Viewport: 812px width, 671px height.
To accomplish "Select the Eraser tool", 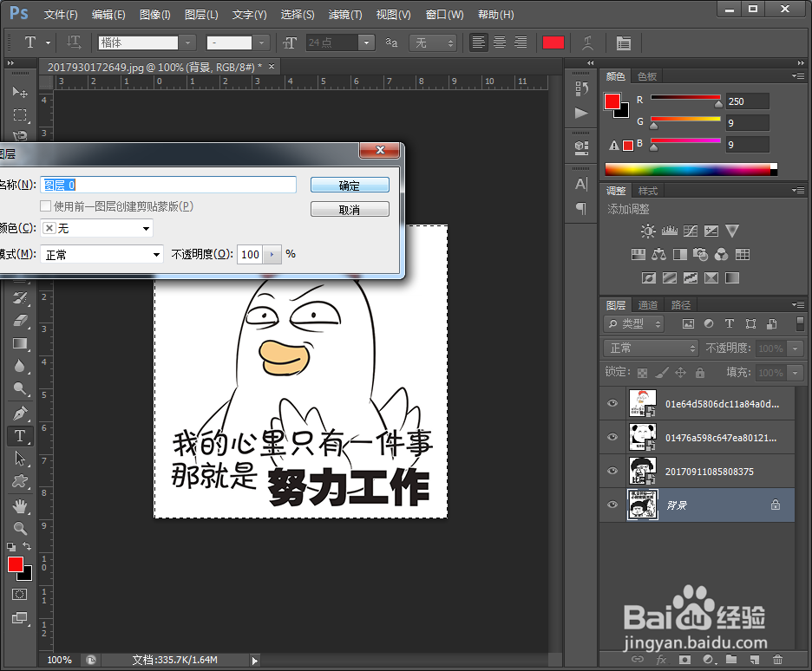I will 20,321.
